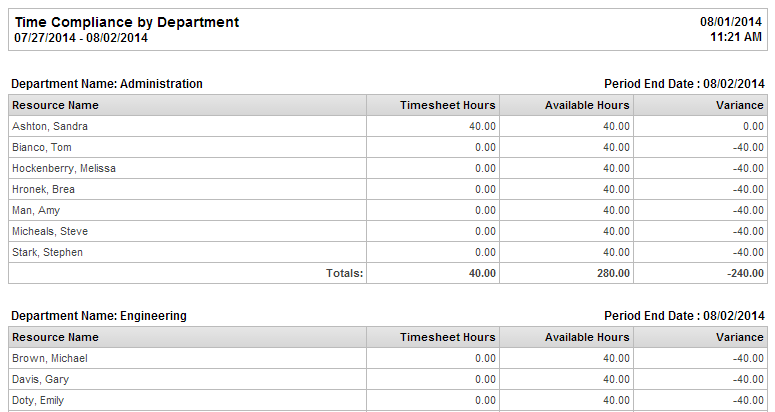The width and height of the screenshot is (775, 412).
Task: Select the Doty, Emily row
Action: click(388, 401)
